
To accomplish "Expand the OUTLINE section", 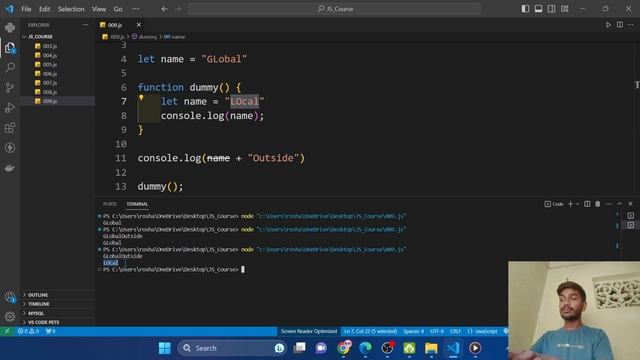I will pyautogui.click(x=58, y=295).
